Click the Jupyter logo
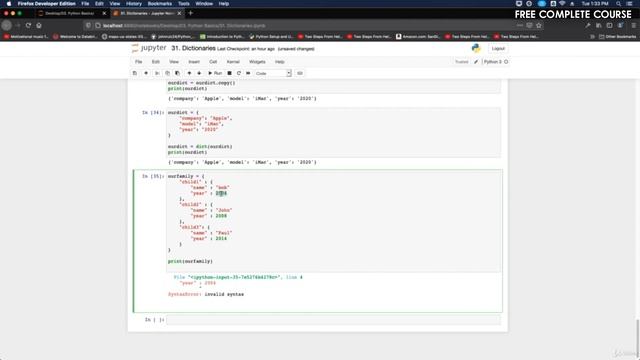Image resolution: width=640 pixels, height=360 pixels. 149,48
